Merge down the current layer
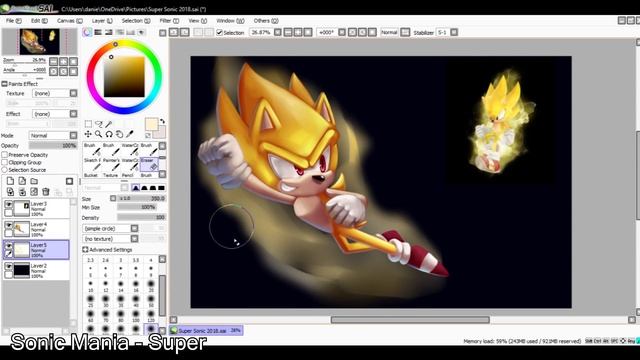This screenshot has height=360, width=640. coord(22,191)
